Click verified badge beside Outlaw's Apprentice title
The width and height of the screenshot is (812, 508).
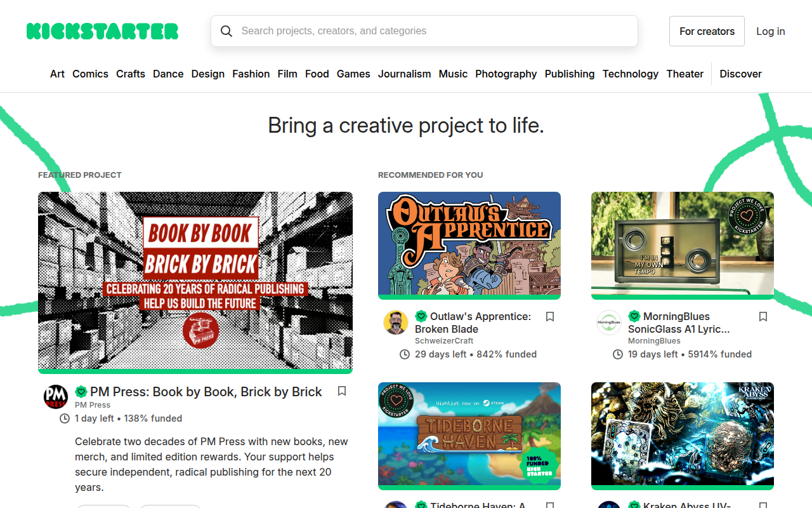pos(421,316)
